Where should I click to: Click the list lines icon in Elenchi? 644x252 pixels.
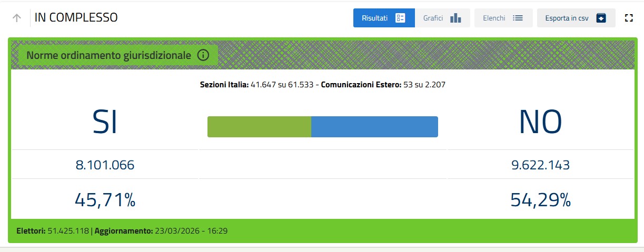(x=518, y=18)
